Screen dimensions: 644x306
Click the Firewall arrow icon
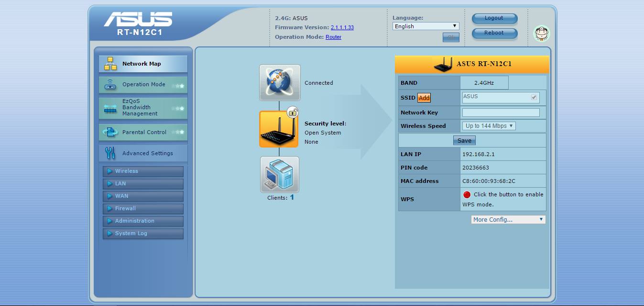[110, 209]
